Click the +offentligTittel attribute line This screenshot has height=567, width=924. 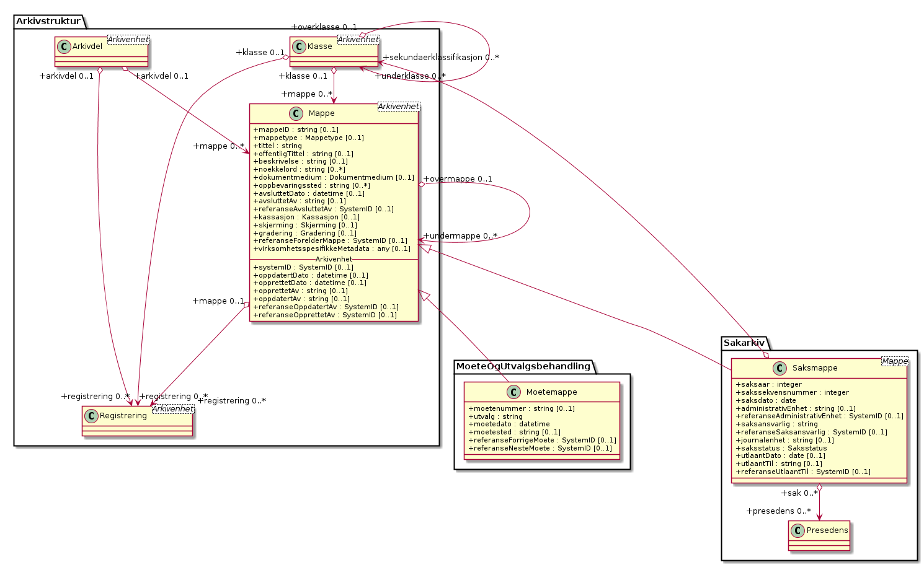tap(303, 154)
